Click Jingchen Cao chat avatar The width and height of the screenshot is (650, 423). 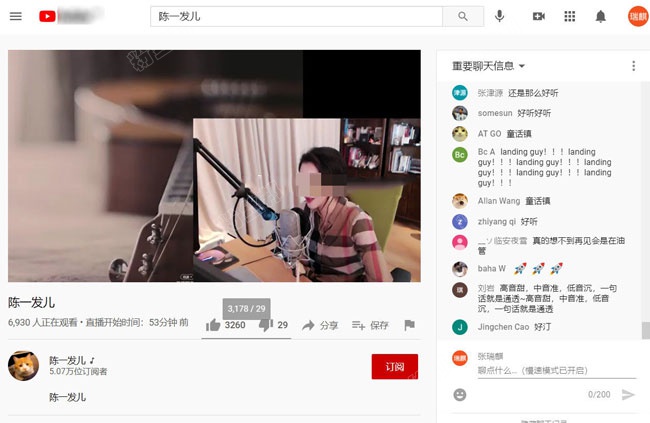pos(459,327)
